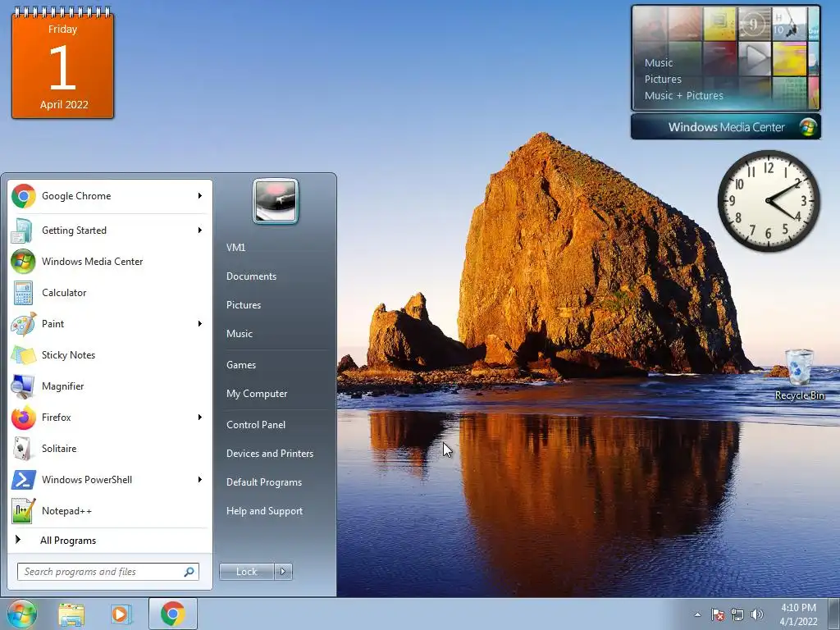Expand Google Chrome jump list arrow
Image resolution: width=840 pixels, height=630 pixels.
(200, 196)
